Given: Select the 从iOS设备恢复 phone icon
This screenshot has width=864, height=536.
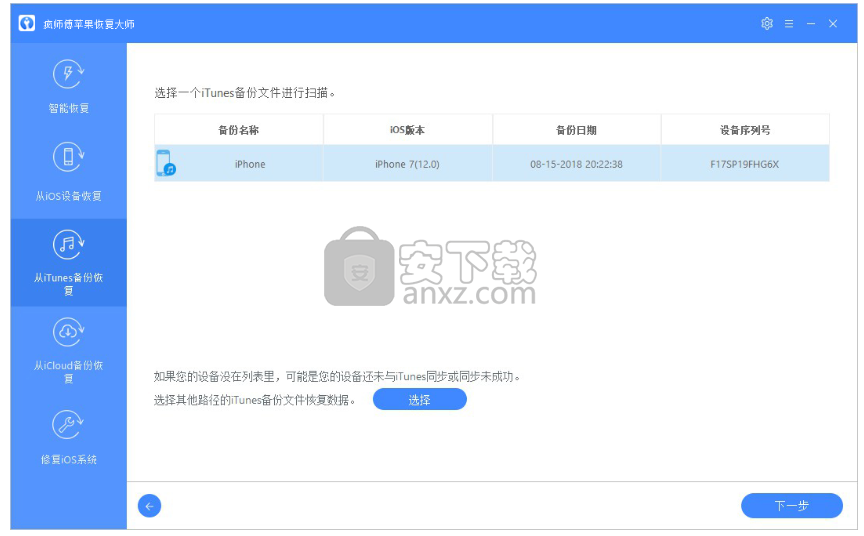Looking at the screenshot, I should click(68, 157).
